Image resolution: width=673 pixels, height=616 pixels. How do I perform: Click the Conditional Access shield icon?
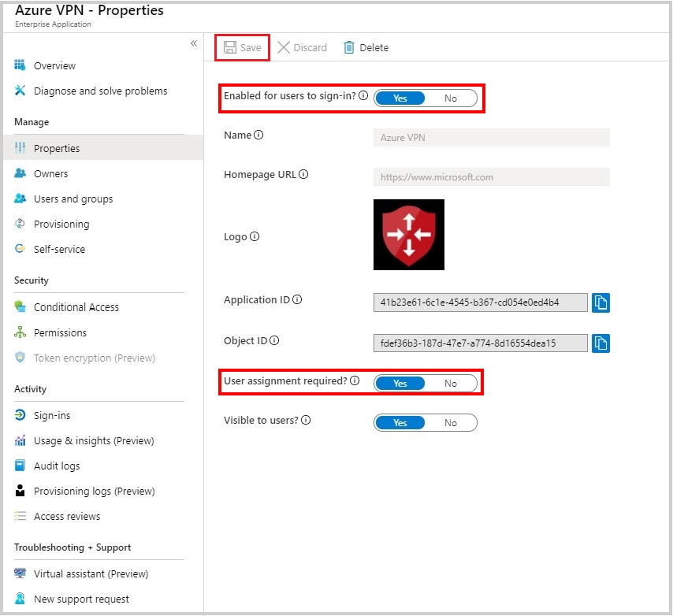(20, 306)
